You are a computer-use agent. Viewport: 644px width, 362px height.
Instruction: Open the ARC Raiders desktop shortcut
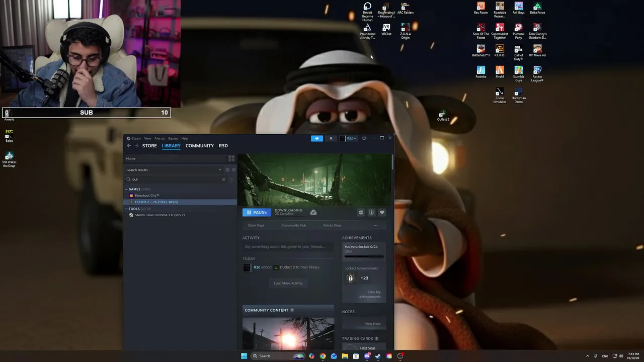[406, 8]
